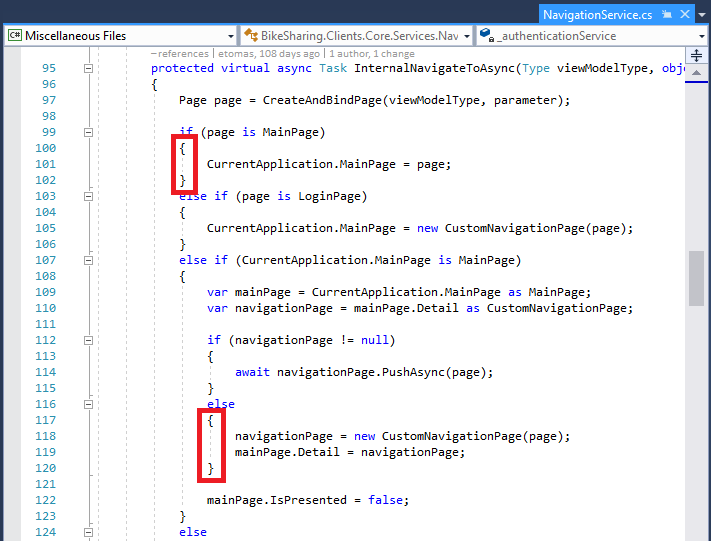711x541 pixels.
Task: Collapse the if block at line 99
Action: click(88, 132)
